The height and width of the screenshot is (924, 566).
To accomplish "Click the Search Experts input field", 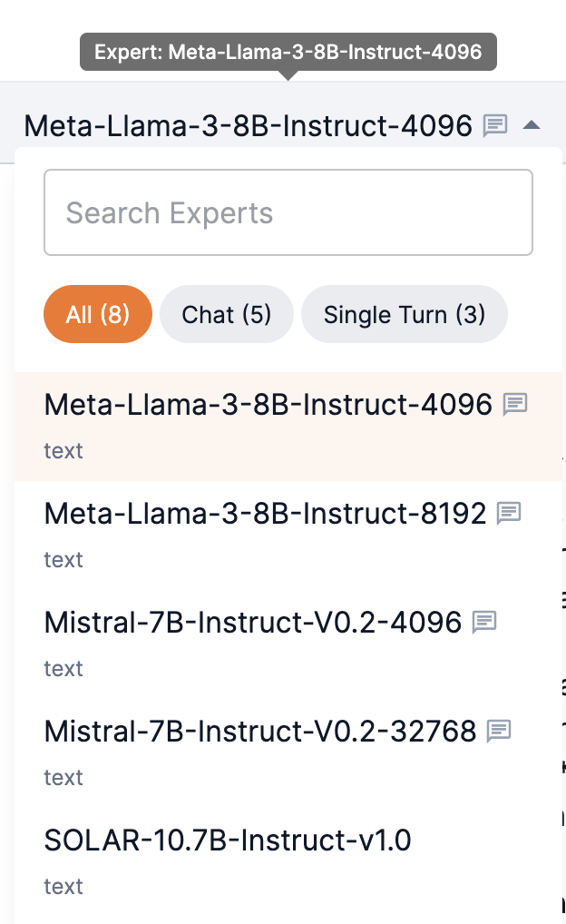I will tap(288, 212).
